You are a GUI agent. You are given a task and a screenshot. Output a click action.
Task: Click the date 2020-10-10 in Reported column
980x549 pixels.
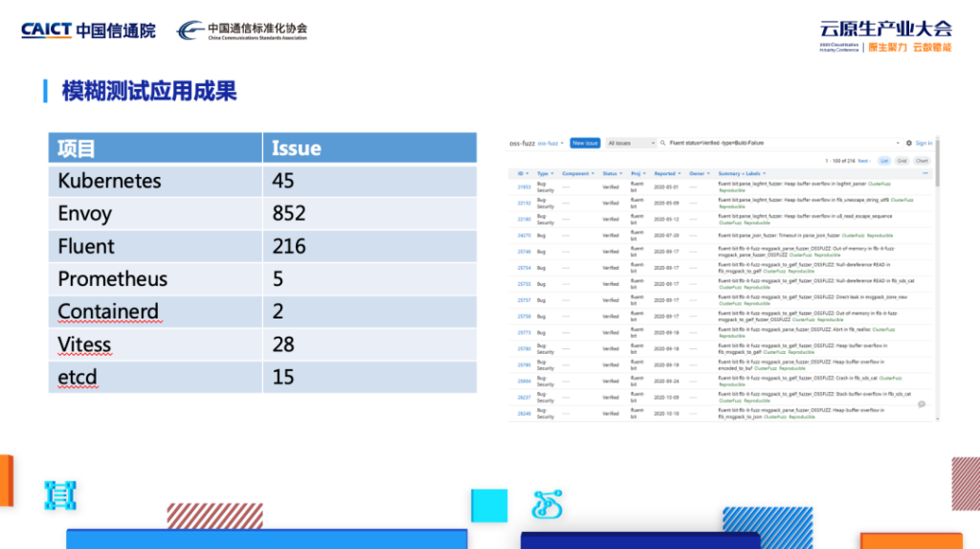(x=666, y=413)
